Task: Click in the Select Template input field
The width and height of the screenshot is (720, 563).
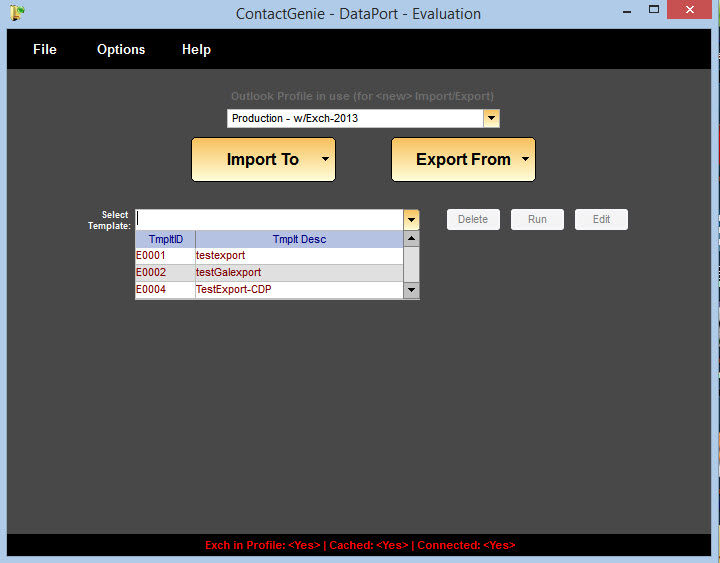Action: [270, 220]
